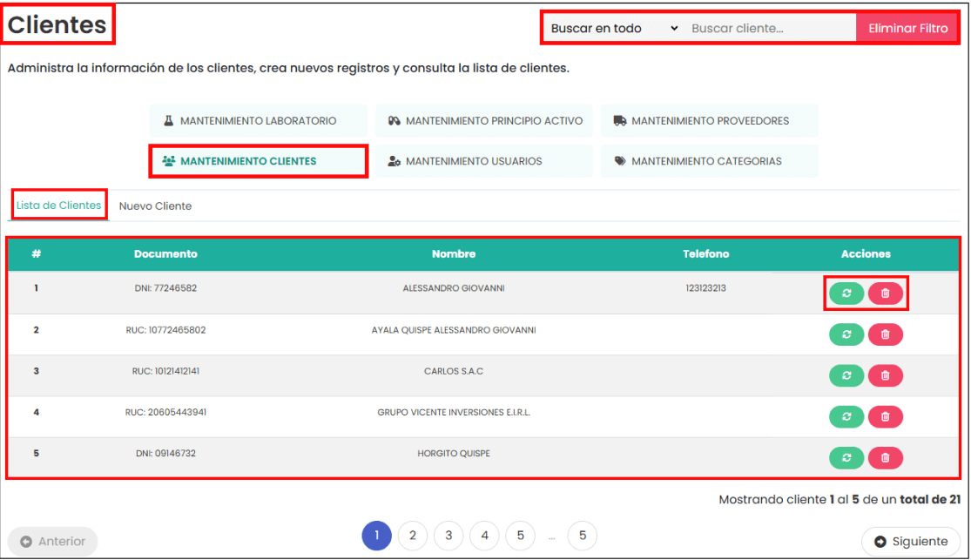
Task: Go to Mantenimiento Principio Activo
Action: tap(484, 121)
